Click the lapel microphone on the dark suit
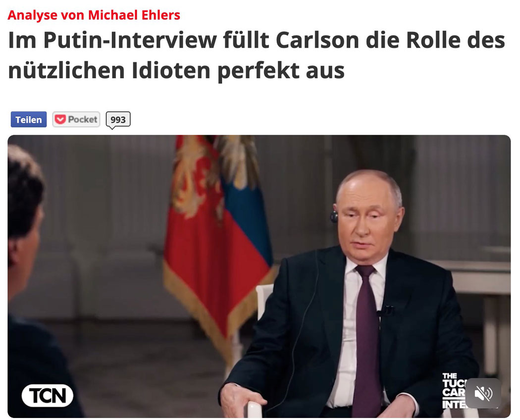Image resolution: width=520 pixels, height=420 pixels. (385, 311)
